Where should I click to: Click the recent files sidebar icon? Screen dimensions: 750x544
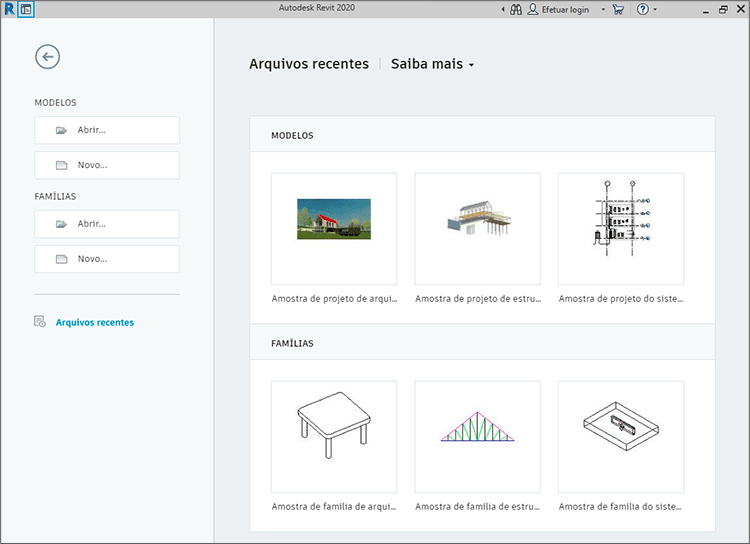point(40,322)
